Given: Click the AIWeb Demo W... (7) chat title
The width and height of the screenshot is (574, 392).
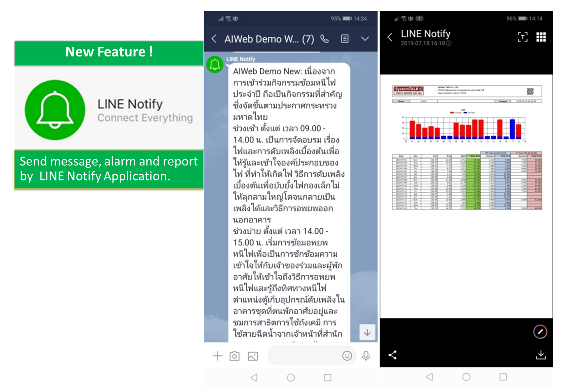Looking at the screenshot, I should [269, 39].
